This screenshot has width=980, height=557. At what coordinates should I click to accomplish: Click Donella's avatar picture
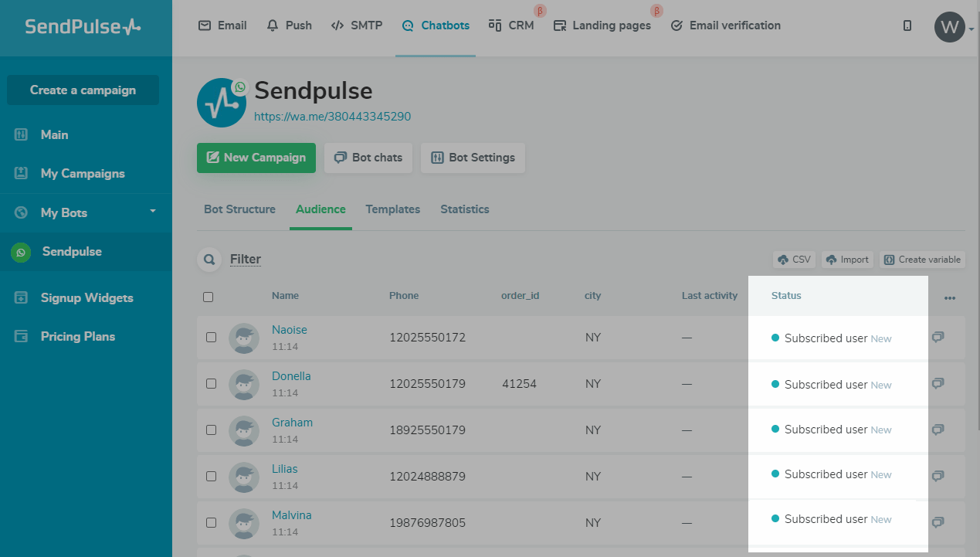coord(244,385)
